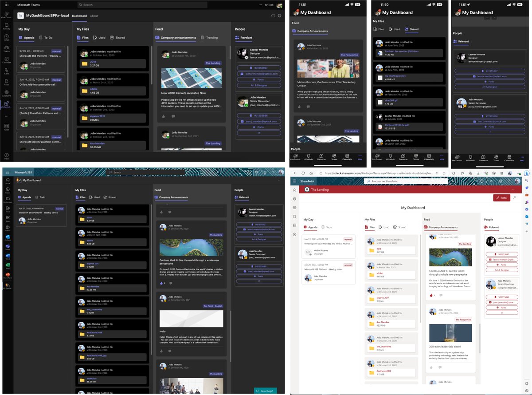Screen dimensions: 532x395
Task: Open Excel from the Microsoft 365 sidebar
Action: click(x=8, y=266)
